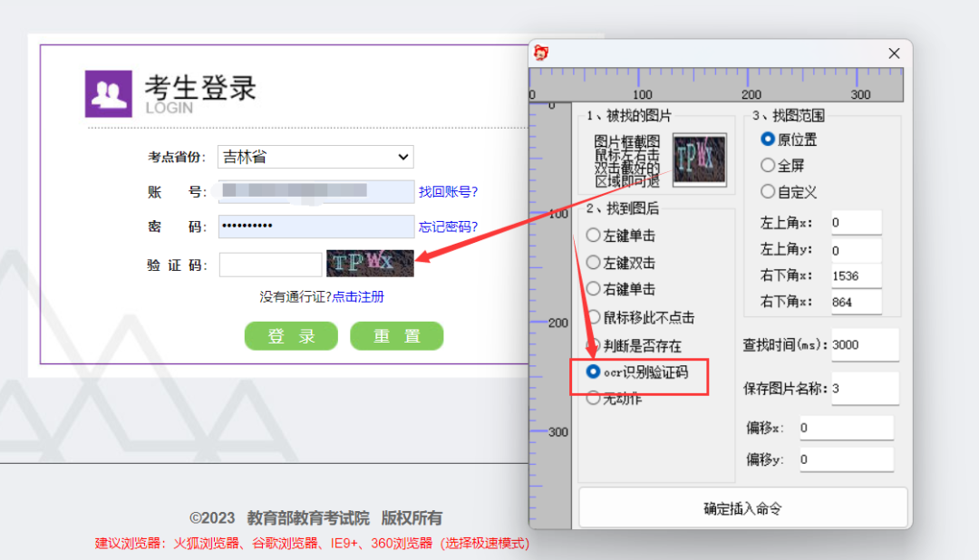Click the 点击注册 registration link
Screen dimensions: 979x560
(x=358, y=297)
